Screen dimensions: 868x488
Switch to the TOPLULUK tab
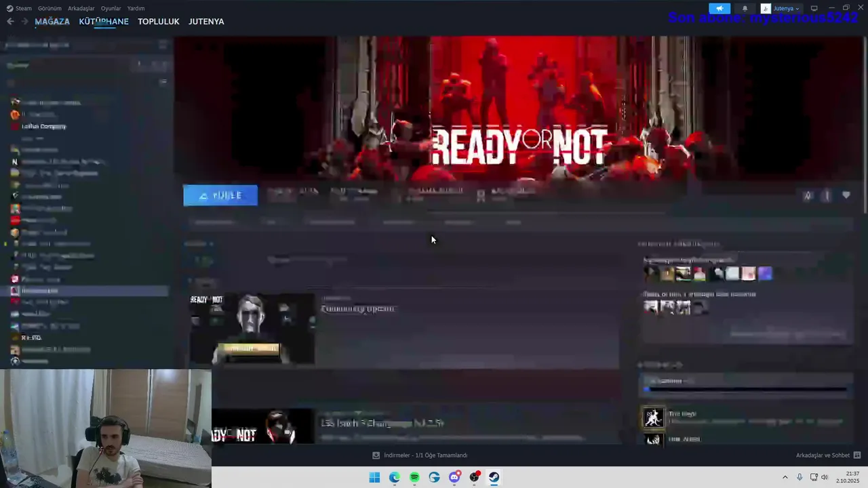[x=159, y=22]
